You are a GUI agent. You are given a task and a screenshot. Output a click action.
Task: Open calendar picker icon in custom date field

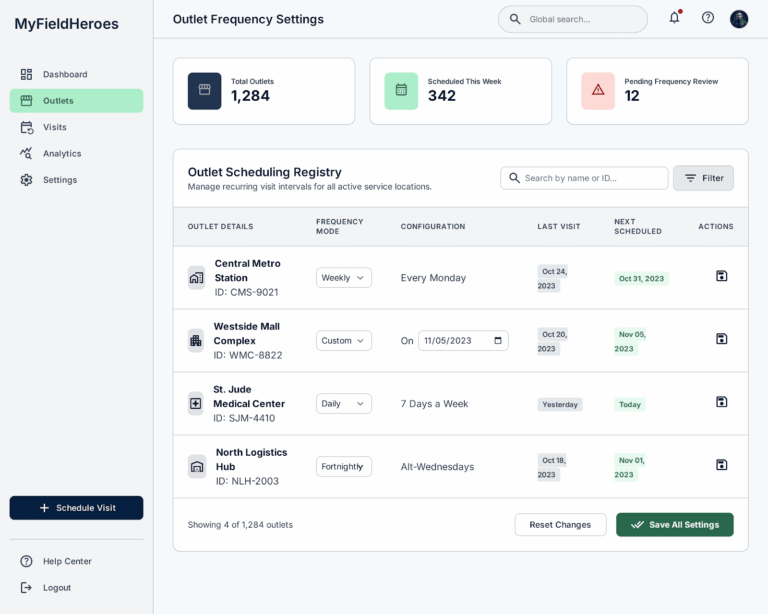click(x=498, y=341)
